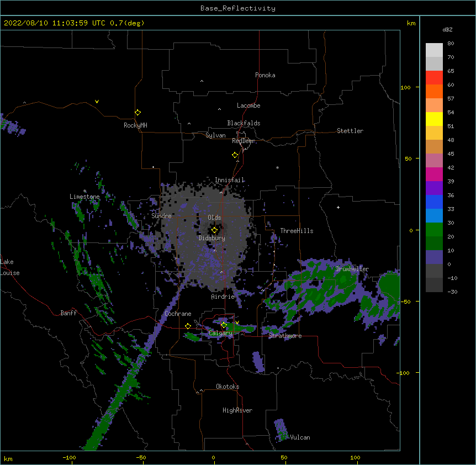The image size is (476, 465).
Task: Select the Lacombe city label
Action: (248, 105)
